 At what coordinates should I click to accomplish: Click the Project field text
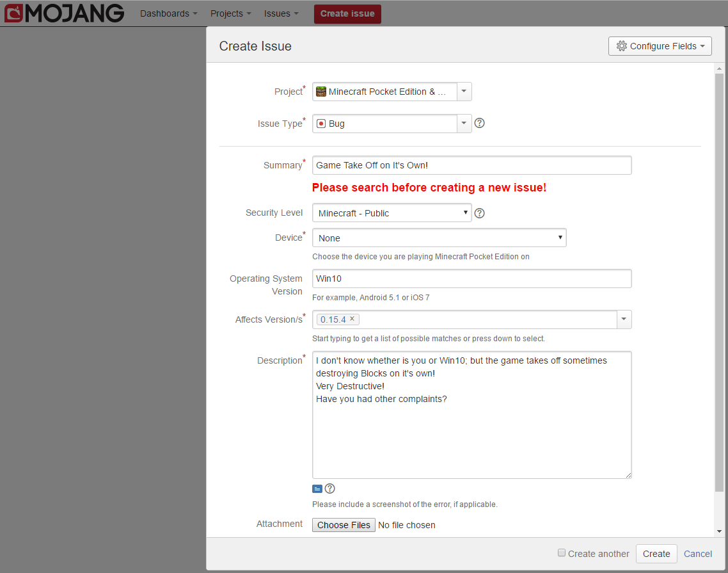click(x=387, y=92)
